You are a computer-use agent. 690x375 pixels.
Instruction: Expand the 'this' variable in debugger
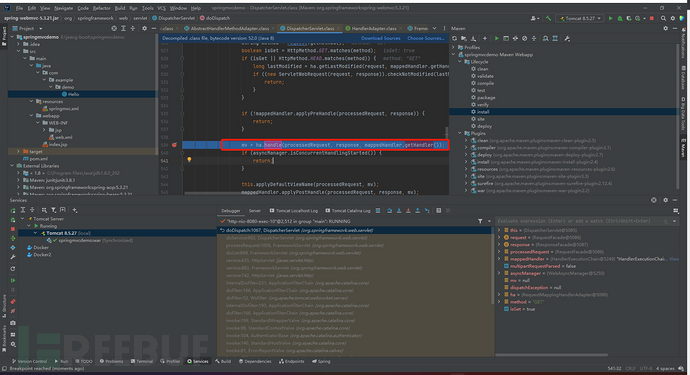point(499,230)
